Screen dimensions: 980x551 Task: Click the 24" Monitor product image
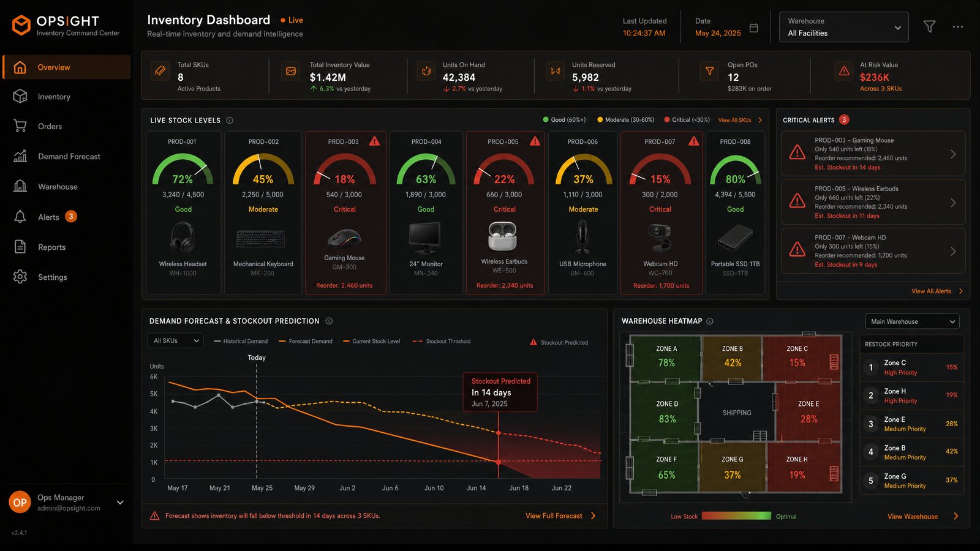point(425,238)
